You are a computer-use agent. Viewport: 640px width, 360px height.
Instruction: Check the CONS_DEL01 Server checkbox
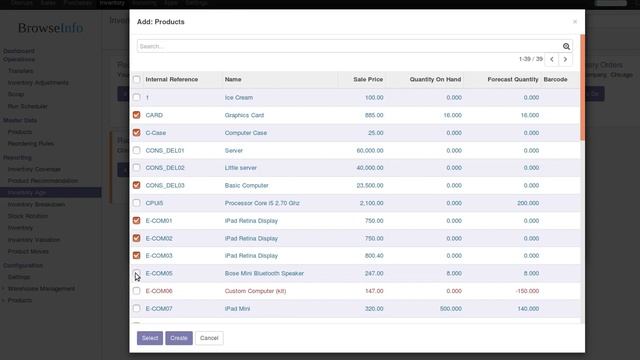click(x=137, y=150)
